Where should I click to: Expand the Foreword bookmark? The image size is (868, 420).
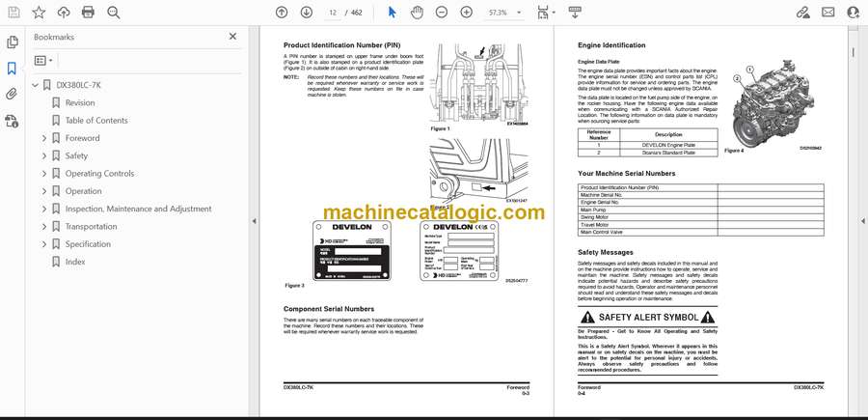(44, 138)
